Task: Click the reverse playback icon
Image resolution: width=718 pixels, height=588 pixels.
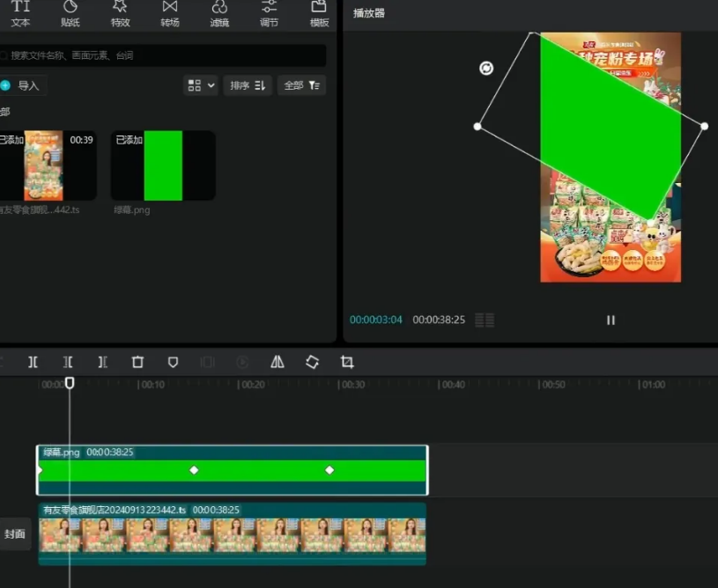Action: (242, 363)
